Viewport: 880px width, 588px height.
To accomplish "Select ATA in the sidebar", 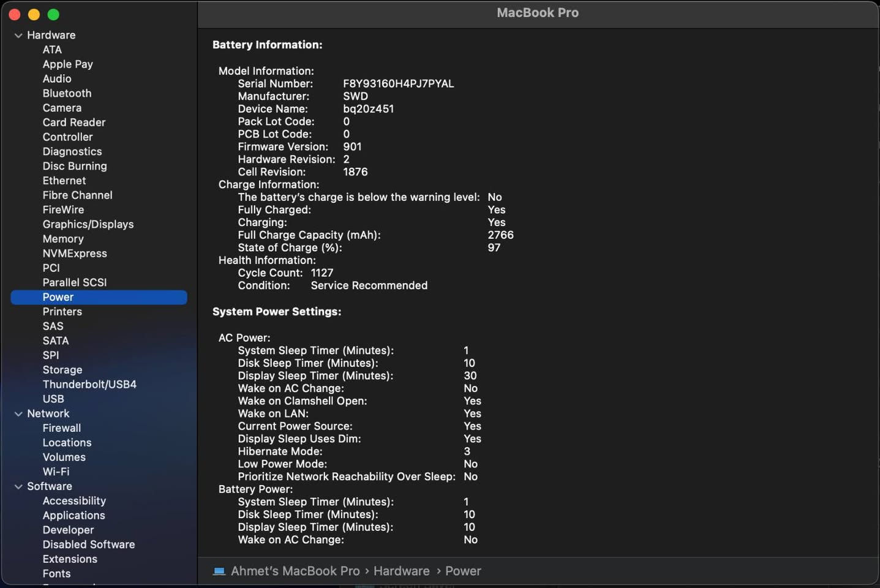I will pyautogui.click(x=52, y=50).
